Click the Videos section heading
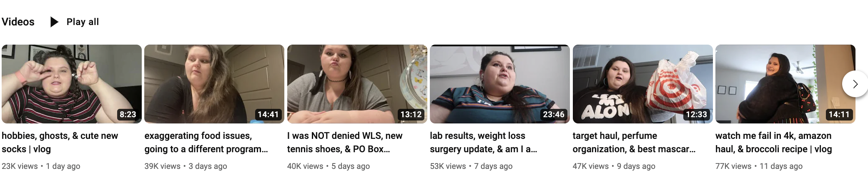Screen dimensions: 868x186 (x=18, y=22)
